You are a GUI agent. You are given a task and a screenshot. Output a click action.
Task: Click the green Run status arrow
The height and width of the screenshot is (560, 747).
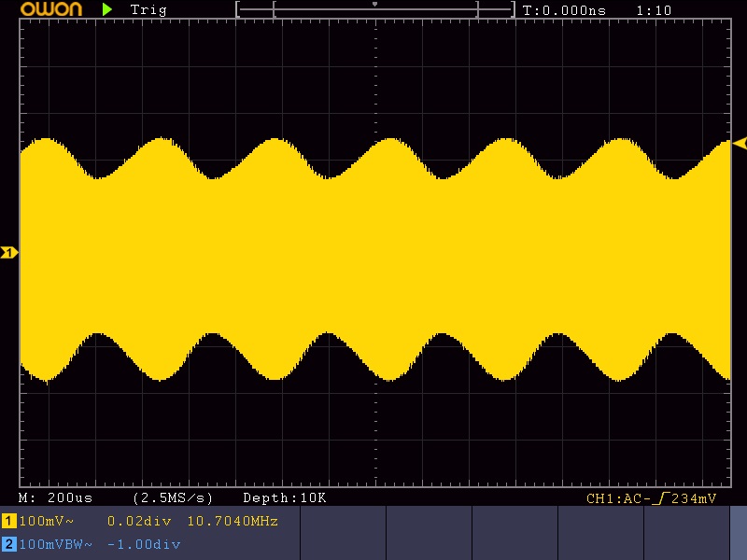[108, 9]
